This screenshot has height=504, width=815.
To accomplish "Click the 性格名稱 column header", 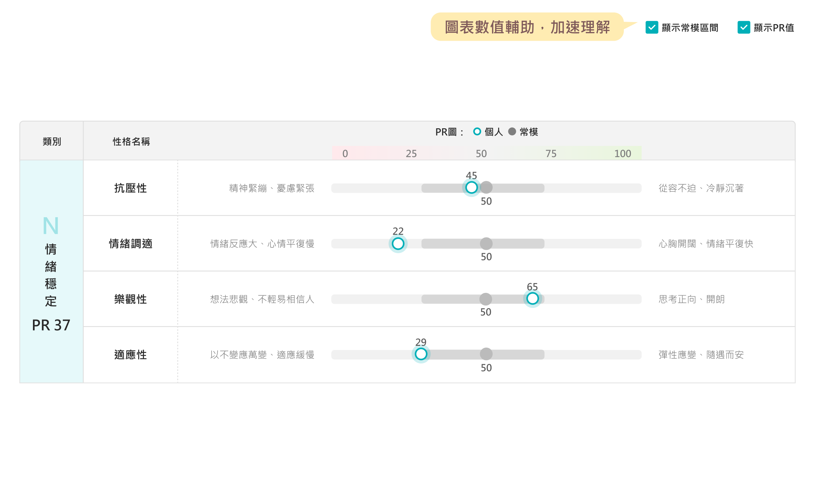I will [x=131, y=142].
